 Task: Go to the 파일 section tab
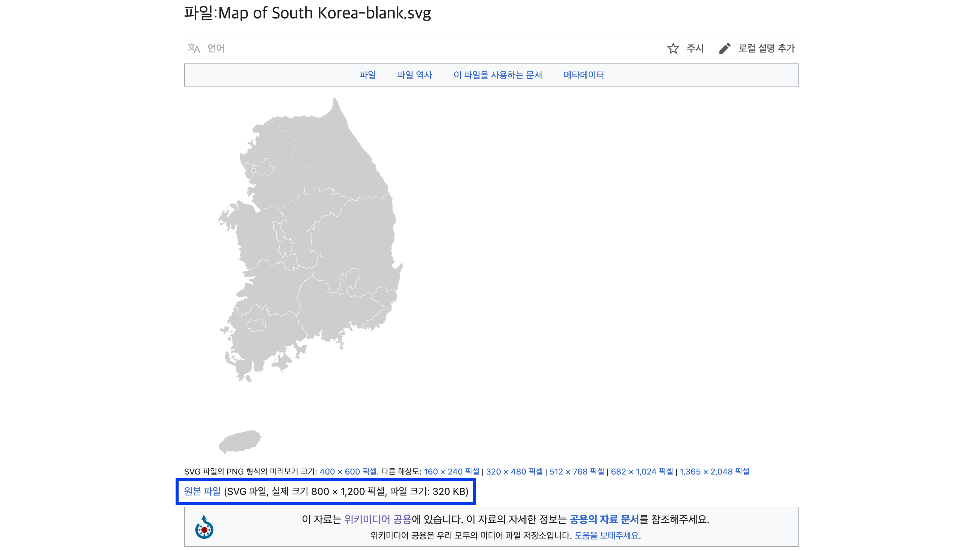tap(367, 75)
